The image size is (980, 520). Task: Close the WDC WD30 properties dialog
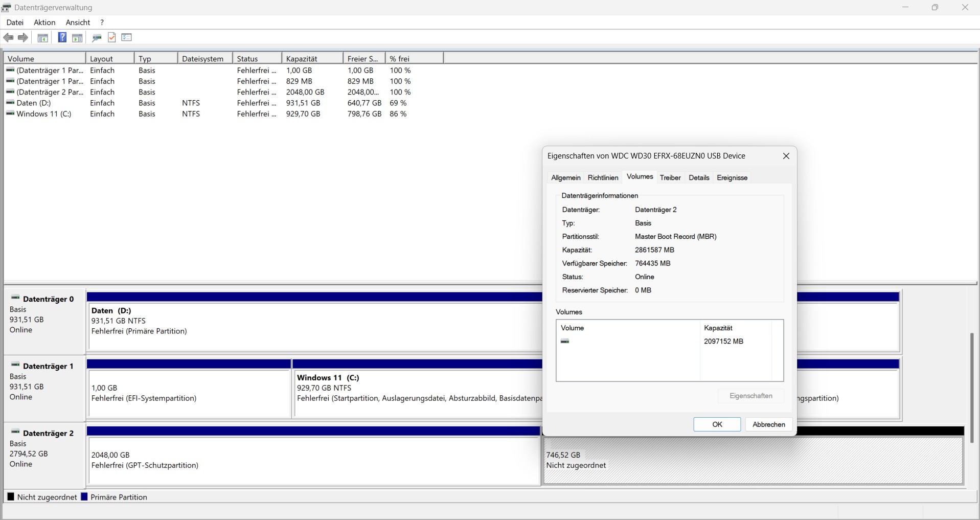pos(786,156)
